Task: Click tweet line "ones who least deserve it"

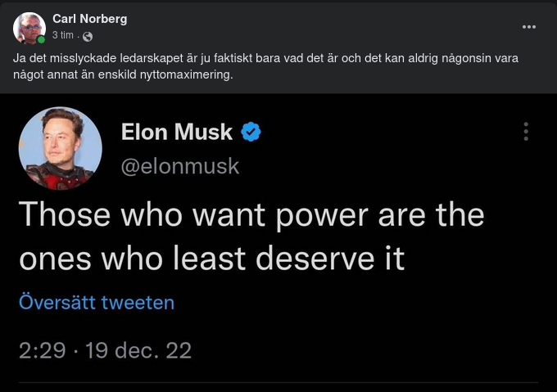Action: pyautogui.click(x=211, y=258)
